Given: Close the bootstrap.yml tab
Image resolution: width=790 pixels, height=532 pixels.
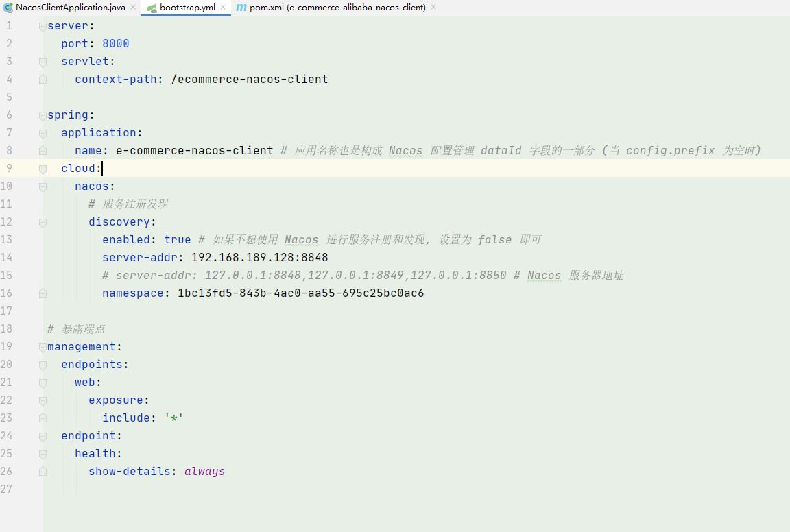Looking at the screenshot, I should (x=223, y=7).
